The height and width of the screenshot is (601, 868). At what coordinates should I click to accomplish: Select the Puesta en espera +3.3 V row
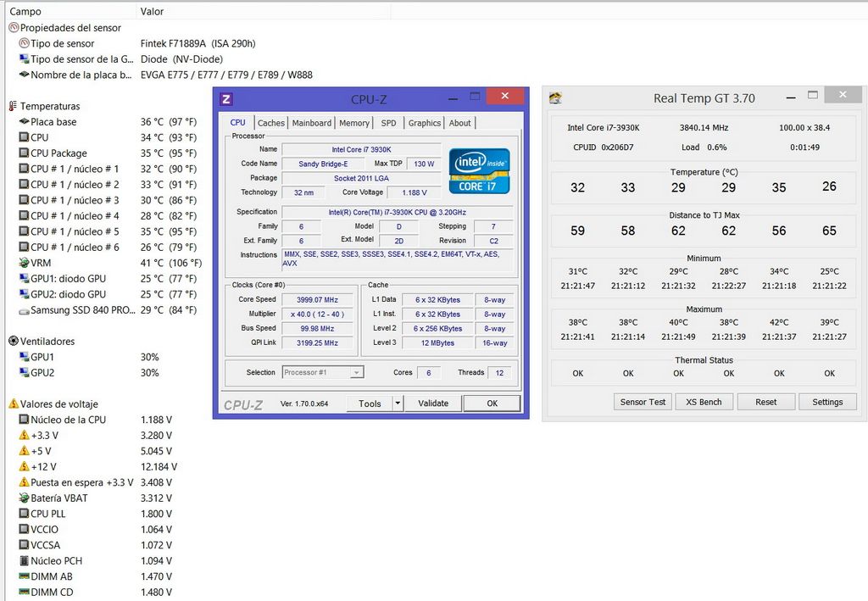(x=97, y=482)
